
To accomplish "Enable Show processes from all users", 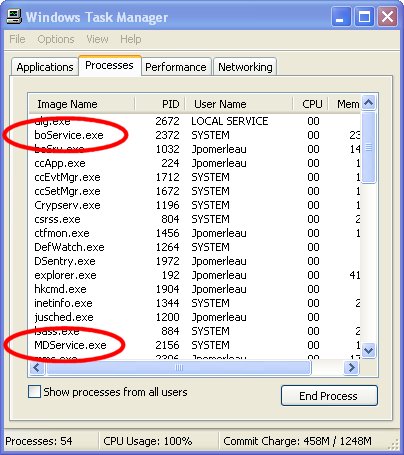I will tap(35, 392).
